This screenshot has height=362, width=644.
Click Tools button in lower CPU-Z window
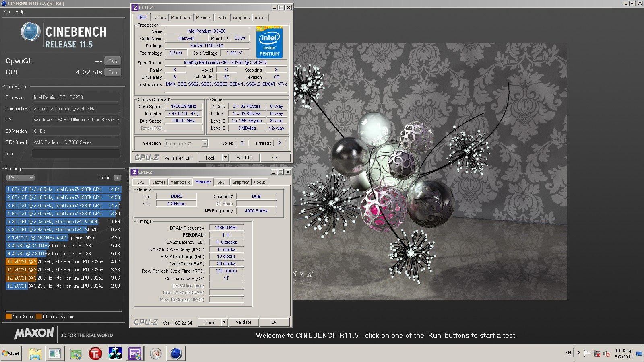210,322
